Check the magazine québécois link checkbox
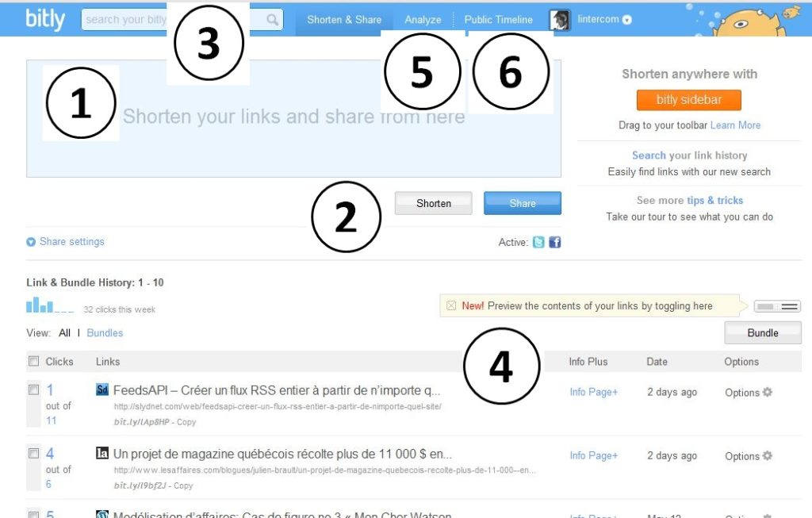Screen dimensions: 812x518 point(33,453)
